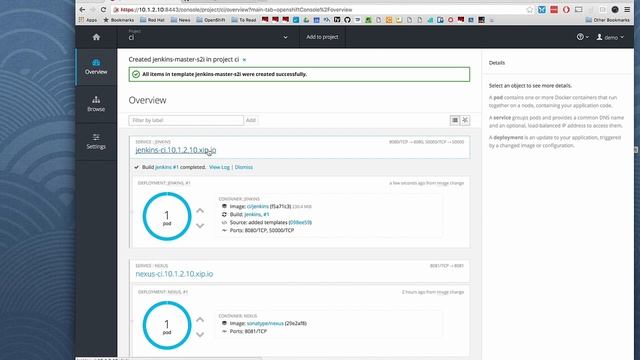This screenshot has height=360, width=640.
Task: Open the News bookmarks folder
Action: pyautogui.click(x=180, y=20)
